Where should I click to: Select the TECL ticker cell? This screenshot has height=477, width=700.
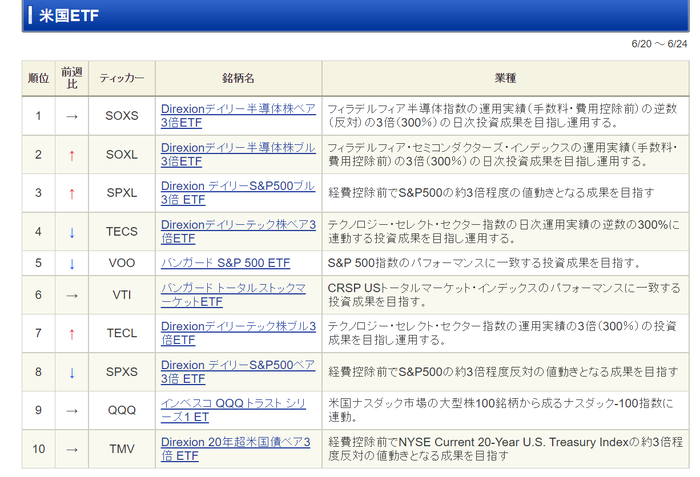pos(122,333)
